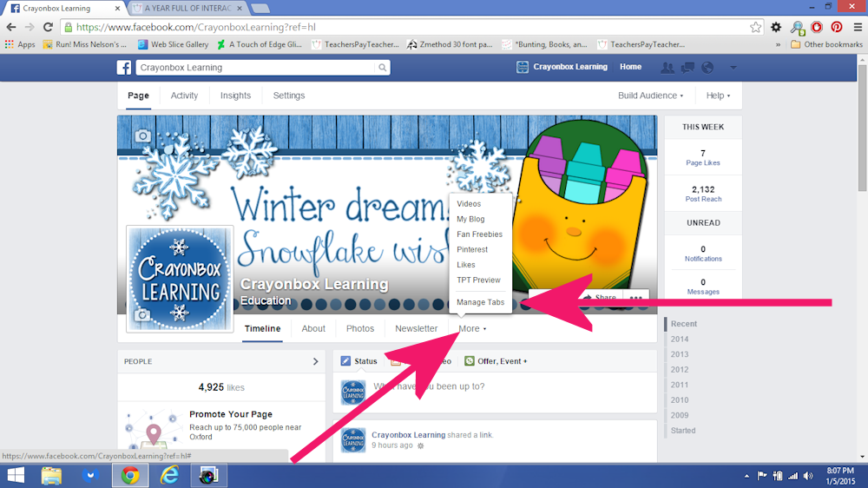Click the red circle extension icon
Image resolution: width=868 pixels, height=488 pixels.
pos(817,27)
